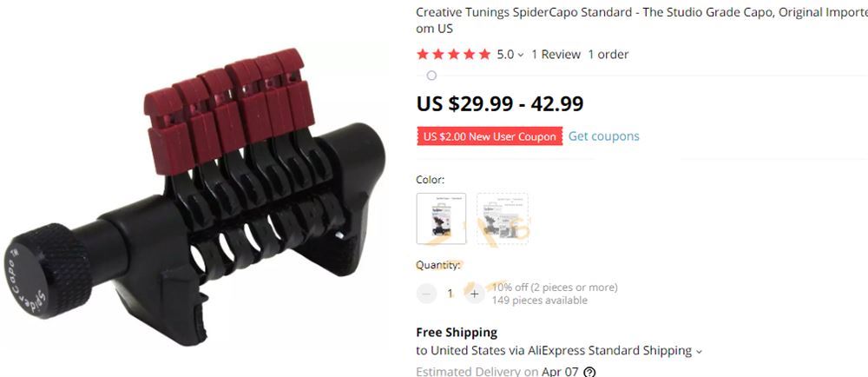Screen dimensions: 868x377
Task: Decrease quantity with the minus button
Action: (x=426, y=294)
